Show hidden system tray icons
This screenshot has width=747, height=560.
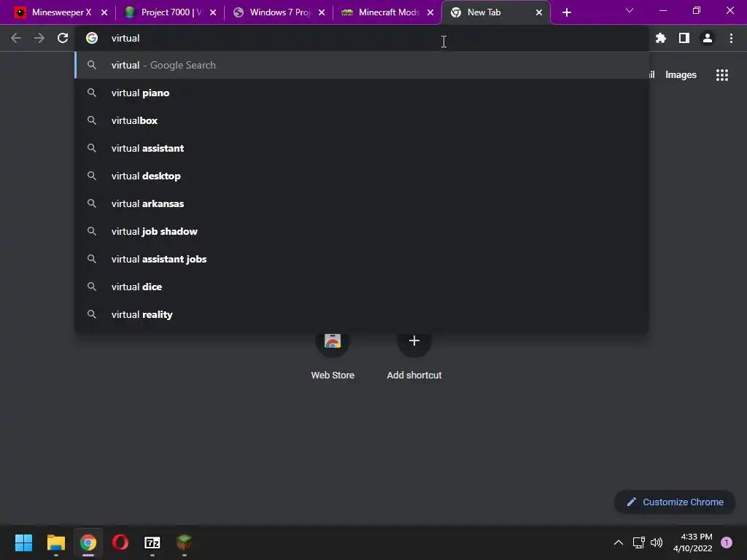coord(619,542)
